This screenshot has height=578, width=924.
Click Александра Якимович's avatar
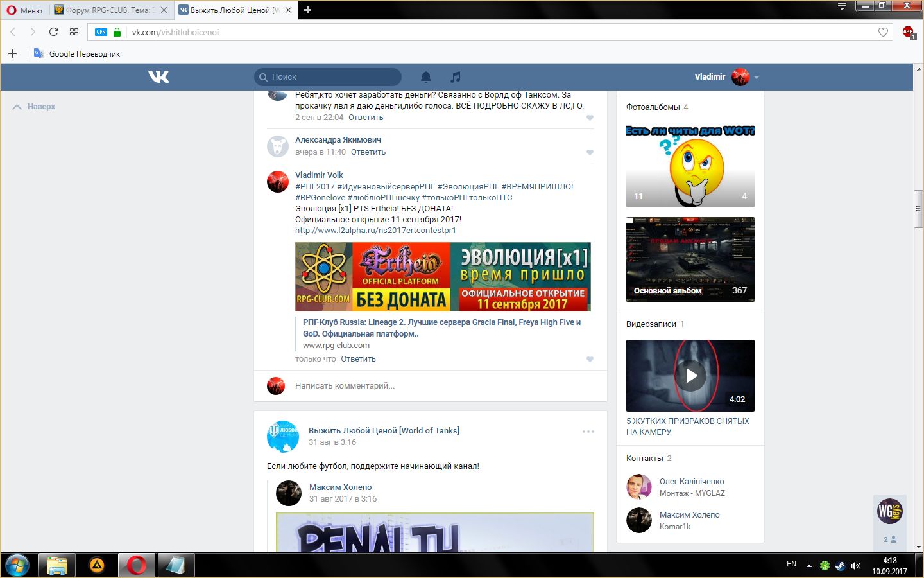(x=278, y=146)
